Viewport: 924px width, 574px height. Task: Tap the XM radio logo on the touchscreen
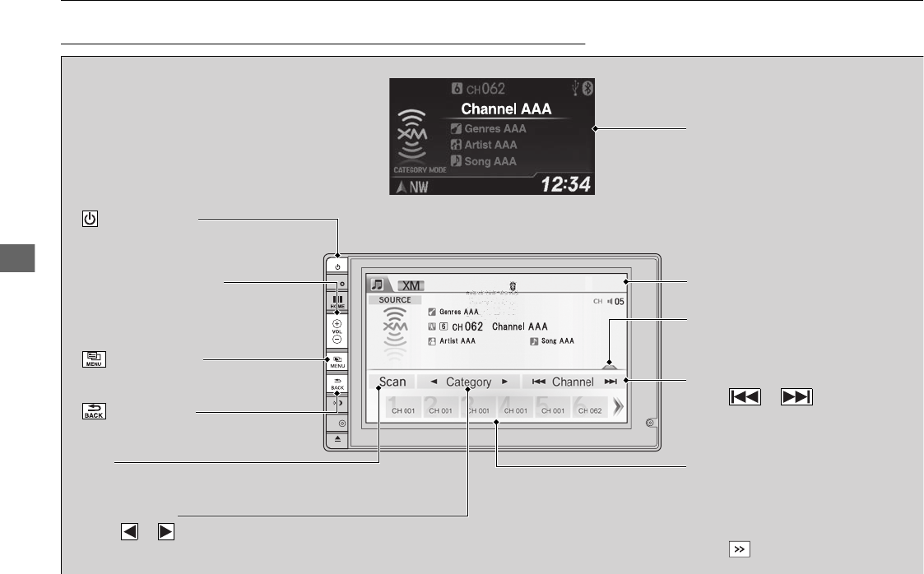(x=395, y=334)
